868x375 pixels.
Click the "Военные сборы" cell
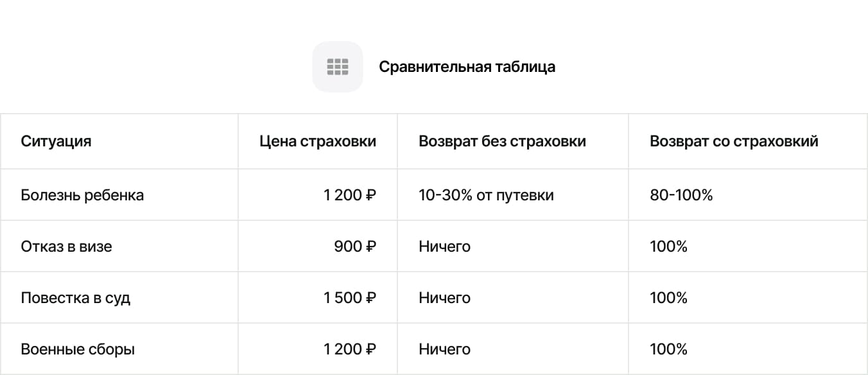78,349
